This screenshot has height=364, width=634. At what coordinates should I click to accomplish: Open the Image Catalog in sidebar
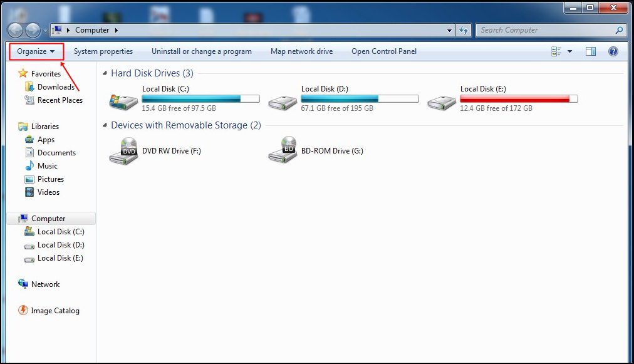(55, 310)
